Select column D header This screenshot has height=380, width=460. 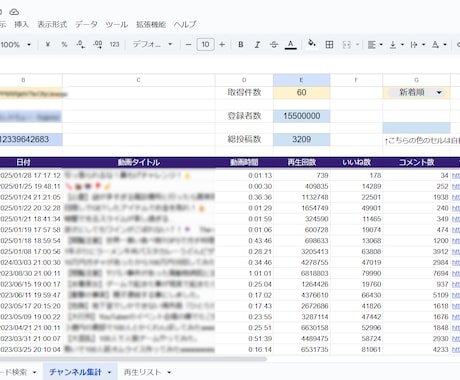244,80
